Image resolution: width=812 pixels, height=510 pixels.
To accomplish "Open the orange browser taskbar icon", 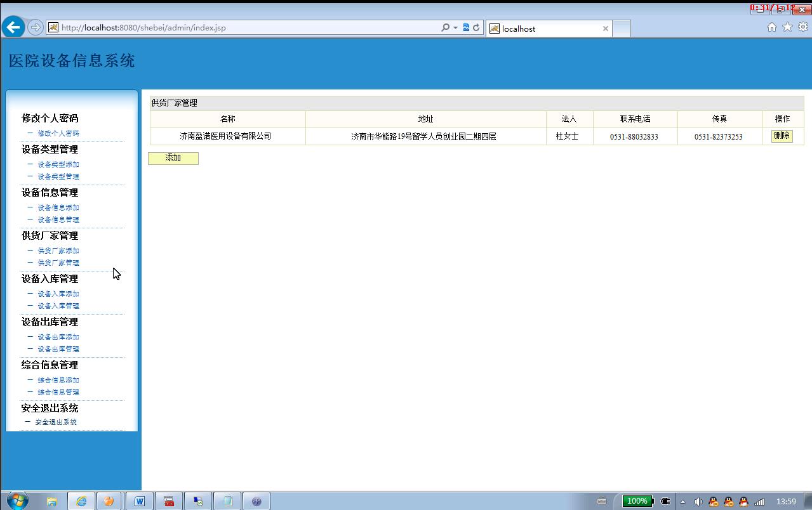I will pos(109,501).
